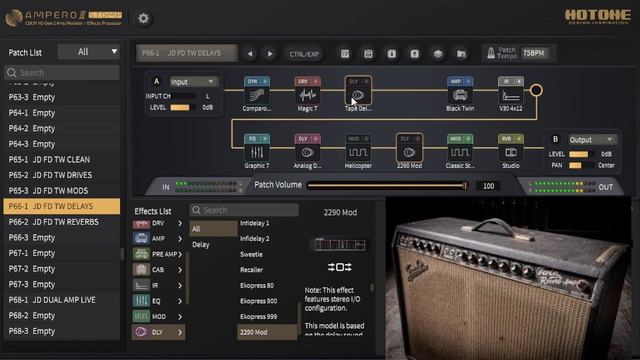Open patch P66-2 JD FD TW REVERBS
This screenshot has width=640, height=360.
pos(62,222)
